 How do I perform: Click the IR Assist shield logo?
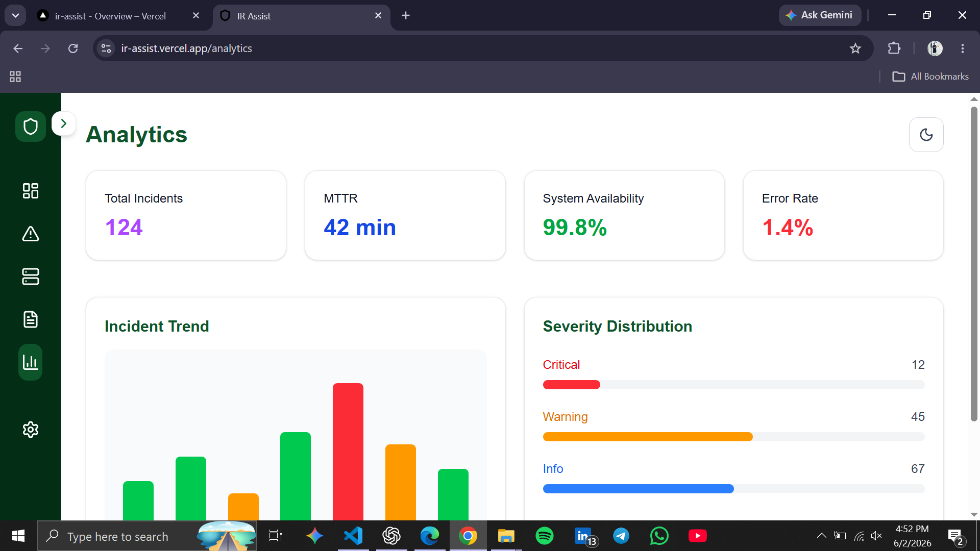click(x=31, y=127)
